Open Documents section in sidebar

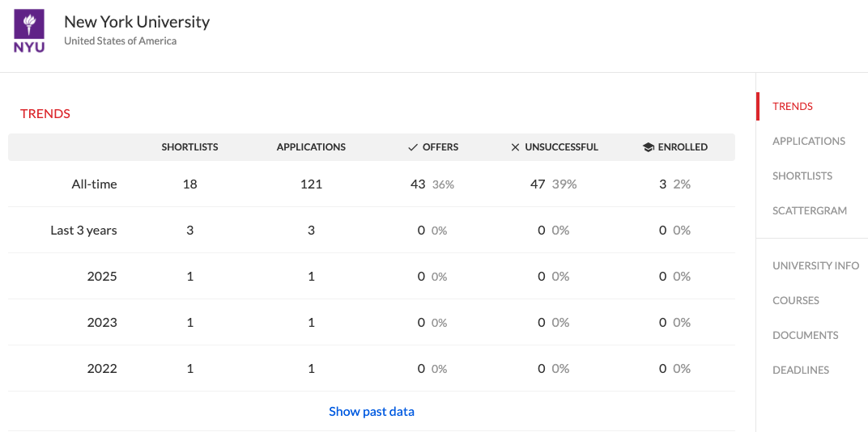click(x=805, y=335)
